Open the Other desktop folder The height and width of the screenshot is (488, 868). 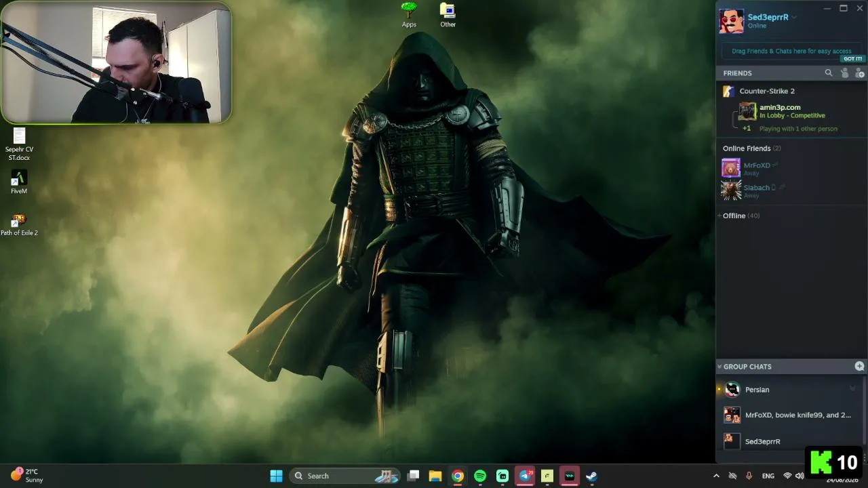point(448,16)
